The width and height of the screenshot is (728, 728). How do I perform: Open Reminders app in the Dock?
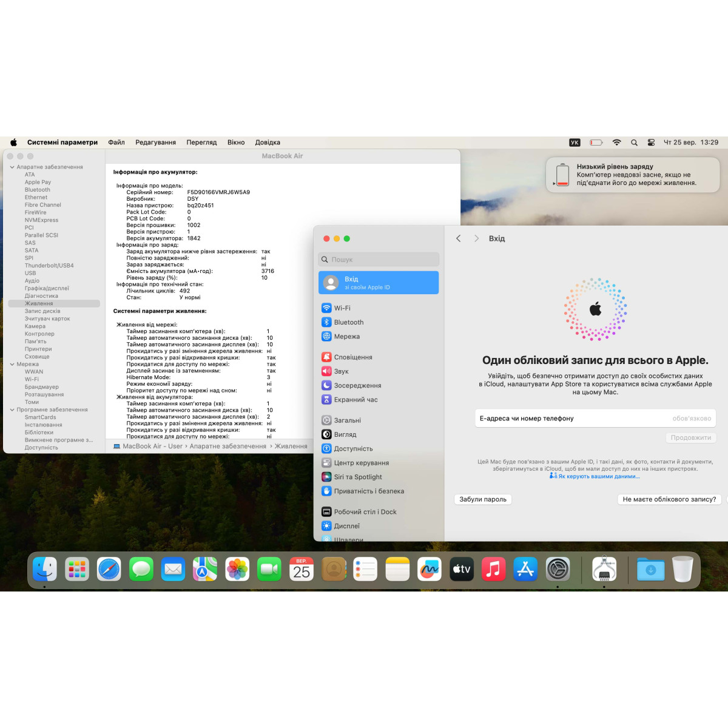[365, 569]
